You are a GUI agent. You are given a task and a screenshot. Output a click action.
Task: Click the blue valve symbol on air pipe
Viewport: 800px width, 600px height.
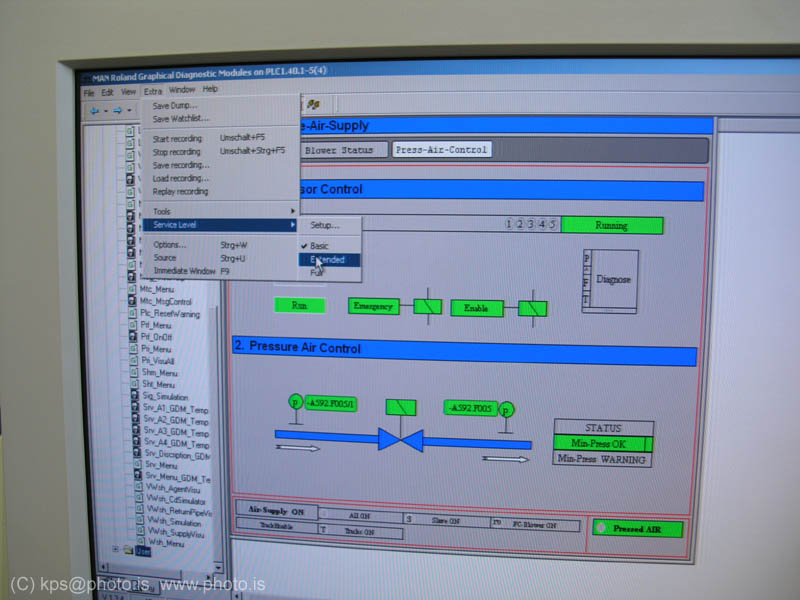tap(401, 440)
